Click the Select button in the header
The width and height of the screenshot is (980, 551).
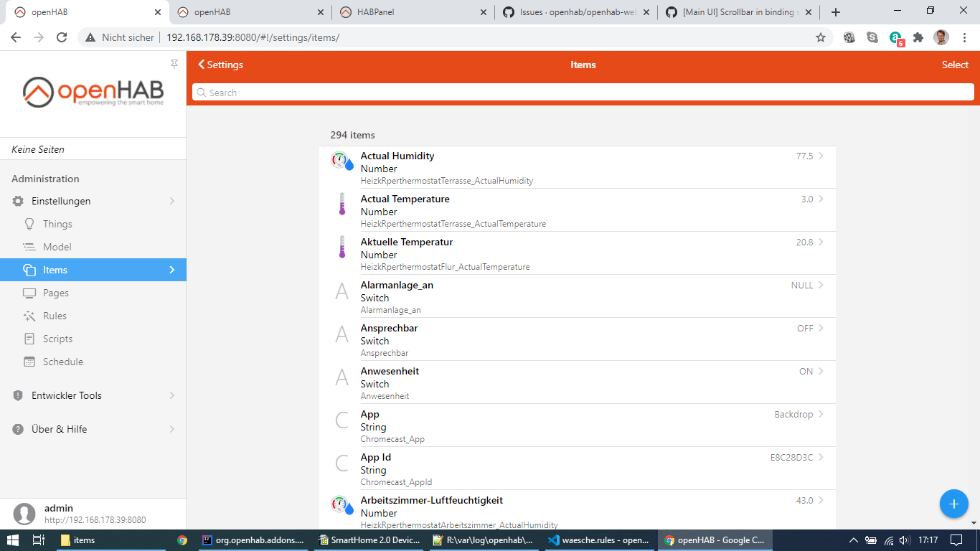pyautogui.click(x=955, y=64)
